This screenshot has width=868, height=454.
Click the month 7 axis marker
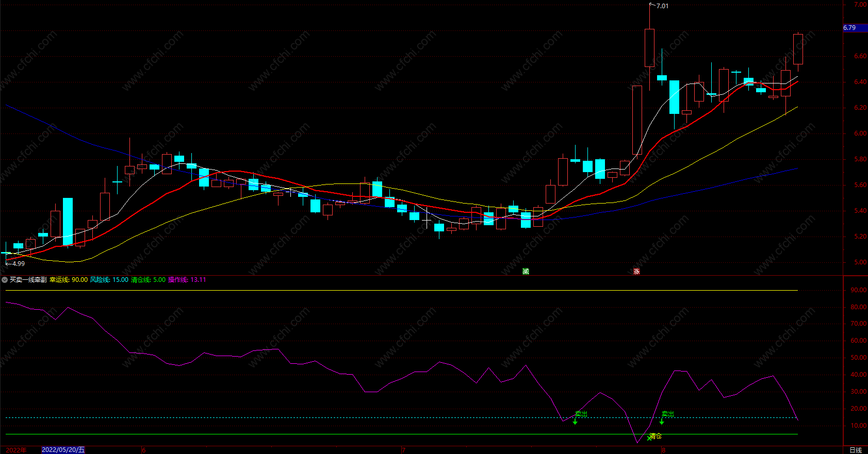point(403,450)
